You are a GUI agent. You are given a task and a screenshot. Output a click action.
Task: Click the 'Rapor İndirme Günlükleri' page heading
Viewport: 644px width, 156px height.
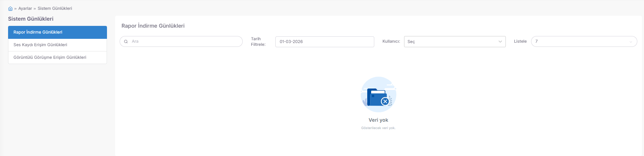[x=153, y=26]
